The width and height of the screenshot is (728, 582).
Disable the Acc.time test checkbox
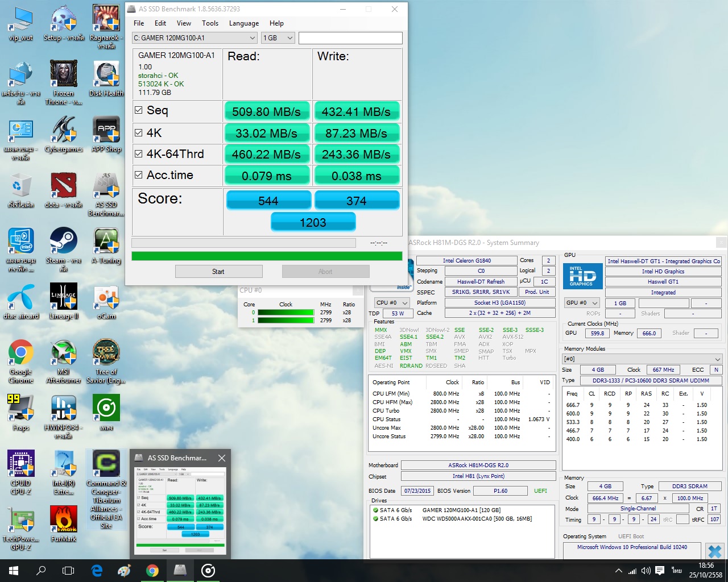point(138,175)
